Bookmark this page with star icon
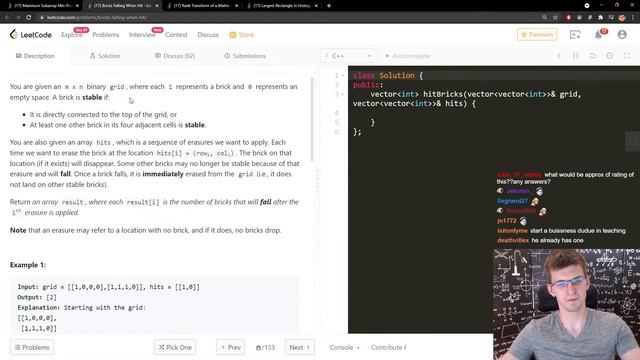Viewport: 640px width, 360px height. pos(556,17)
